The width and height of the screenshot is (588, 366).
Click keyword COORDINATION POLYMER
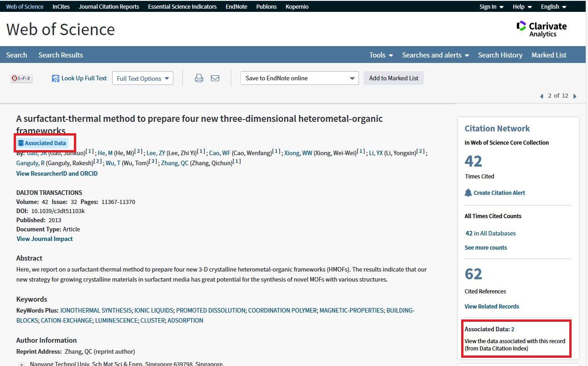pos(282,310)
